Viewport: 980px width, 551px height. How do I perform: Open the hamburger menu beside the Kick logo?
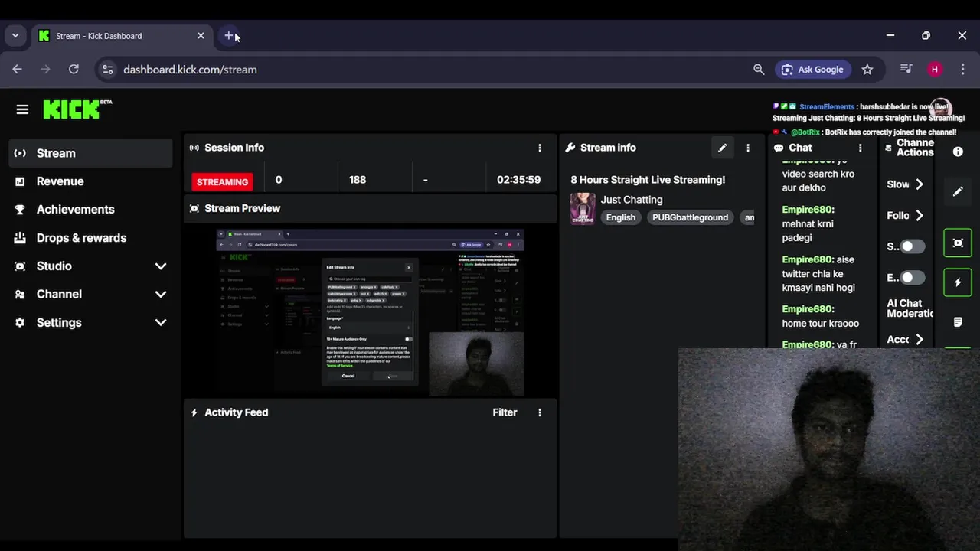coord(22,109)
